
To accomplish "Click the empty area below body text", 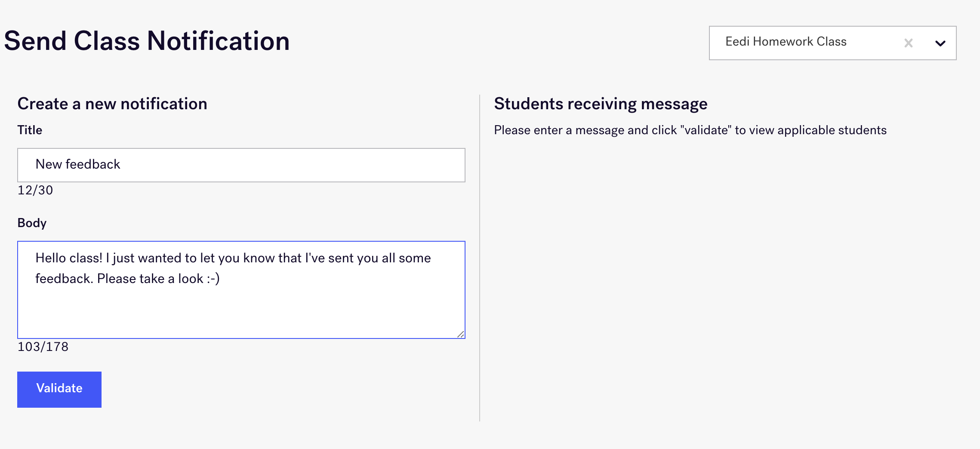I will [241, 314].
